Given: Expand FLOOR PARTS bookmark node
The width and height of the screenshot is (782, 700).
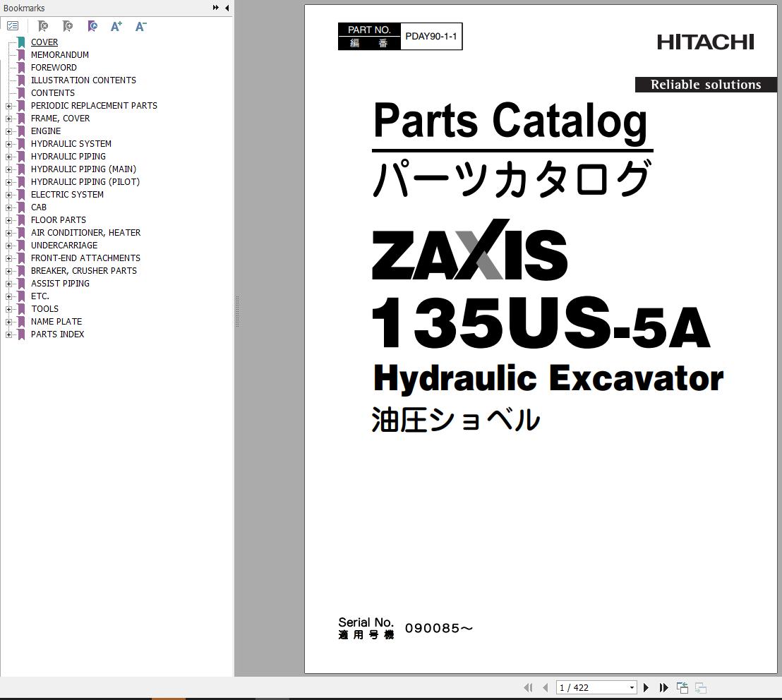Looking at the screenshot, I should (8, 220).
